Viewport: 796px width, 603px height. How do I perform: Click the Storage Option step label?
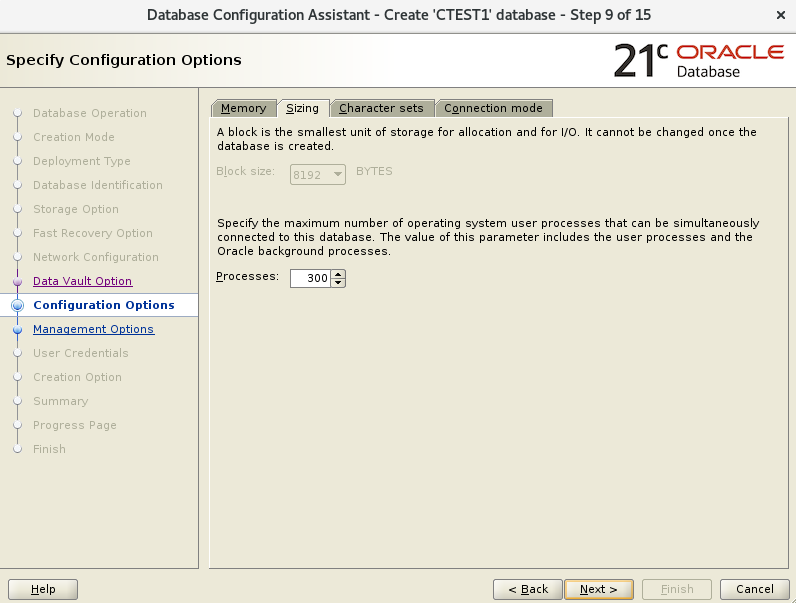point(76,209)
